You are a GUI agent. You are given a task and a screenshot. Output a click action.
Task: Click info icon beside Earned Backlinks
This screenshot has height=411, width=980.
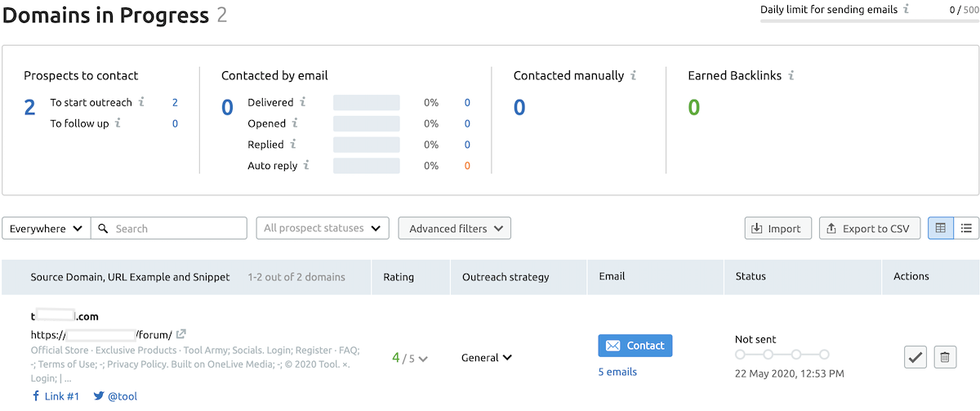pos(791,75)
